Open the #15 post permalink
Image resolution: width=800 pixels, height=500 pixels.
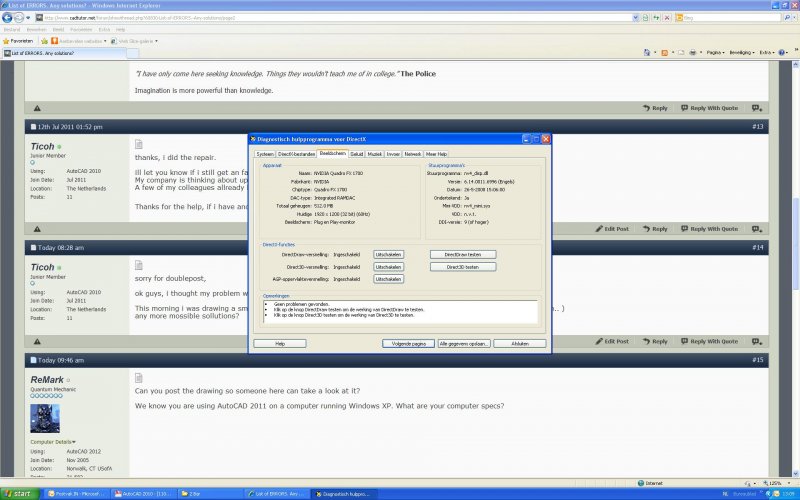click(758, 360)
